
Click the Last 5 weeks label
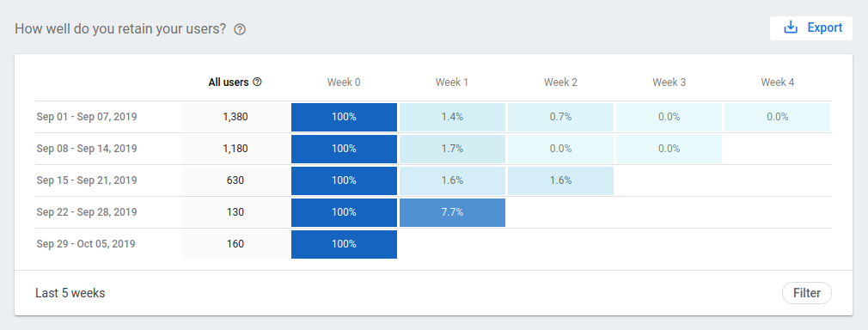[x=70, y=293]
